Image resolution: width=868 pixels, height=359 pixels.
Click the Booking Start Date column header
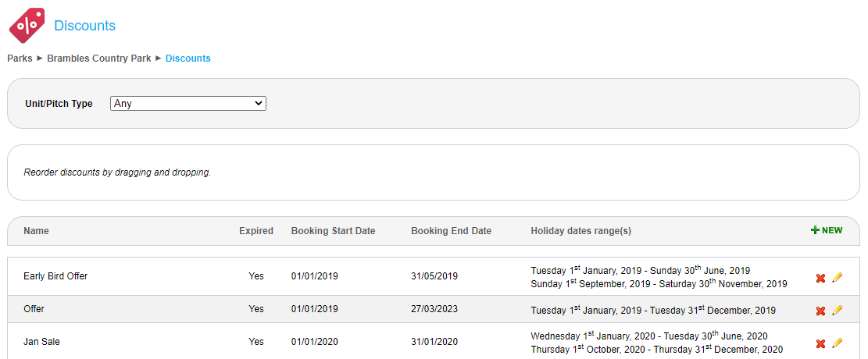coord(333,231)
